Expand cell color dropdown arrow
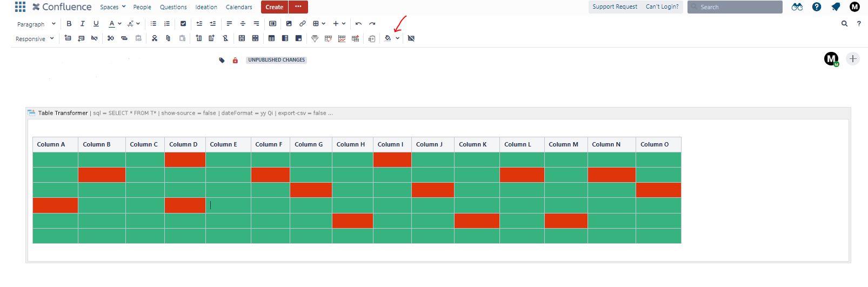The height and width of the screenshot is (287, 868). pyautogui.click(x=398, y=38)
